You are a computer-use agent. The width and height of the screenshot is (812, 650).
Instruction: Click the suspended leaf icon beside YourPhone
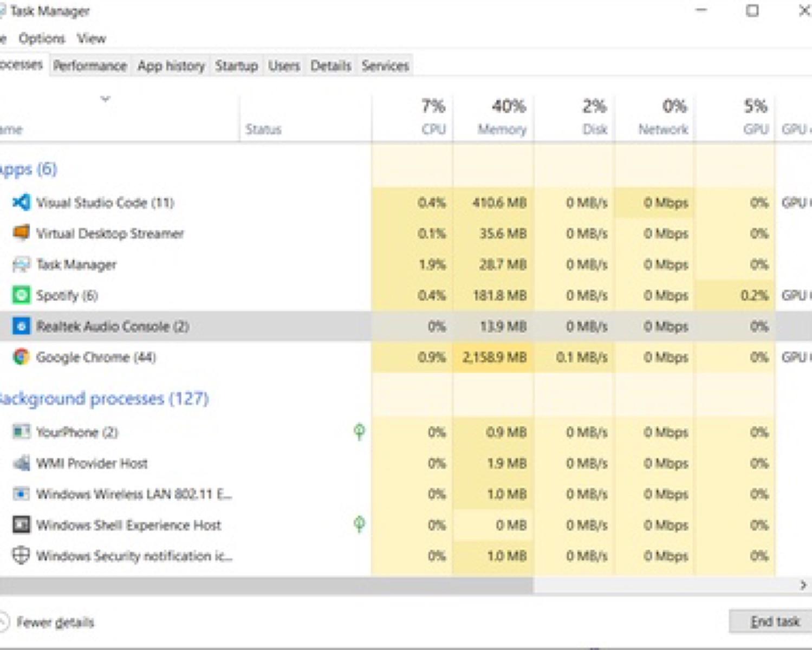click(x=359, y=432)
